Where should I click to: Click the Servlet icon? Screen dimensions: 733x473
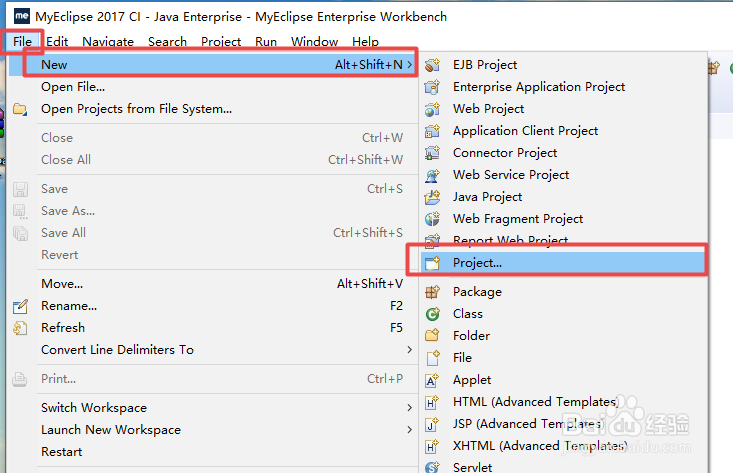click(x=432, y=467)
